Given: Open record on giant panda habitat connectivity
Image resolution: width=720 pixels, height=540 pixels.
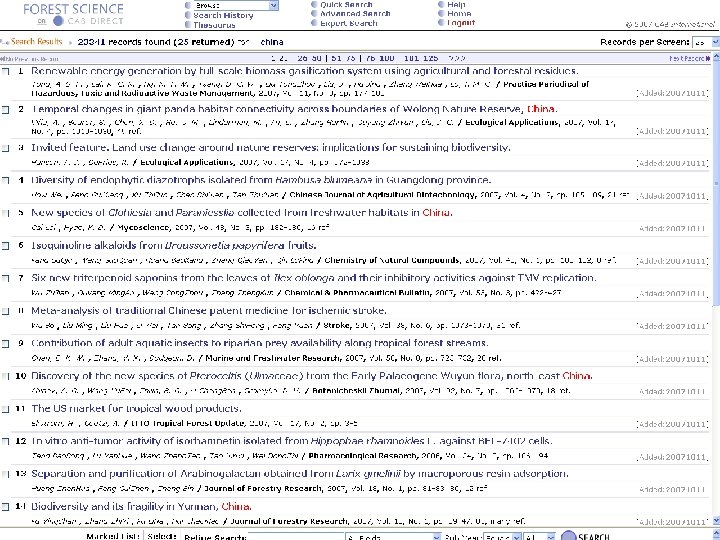Looking at the screenshot, I should coord(294,109).
